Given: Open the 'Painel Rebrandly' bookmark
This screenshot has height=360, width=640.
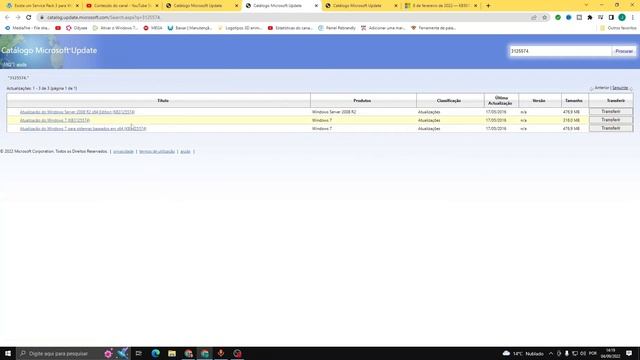Looking at the screenshot, I should [337, 28].
